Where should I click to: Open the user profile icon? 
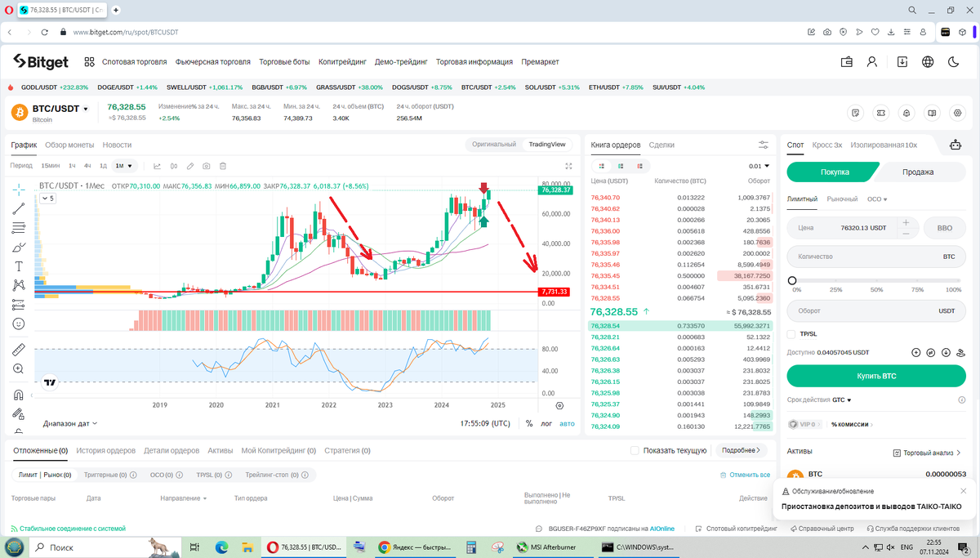pyautogui.click(x=872, y=61)
